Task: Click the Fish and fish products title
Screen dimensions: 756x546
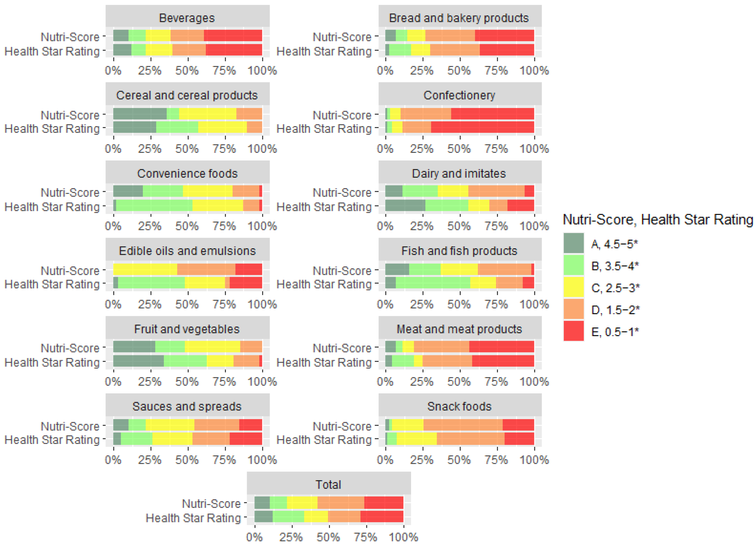Action: pyautogui.click(x=459, y=251)
